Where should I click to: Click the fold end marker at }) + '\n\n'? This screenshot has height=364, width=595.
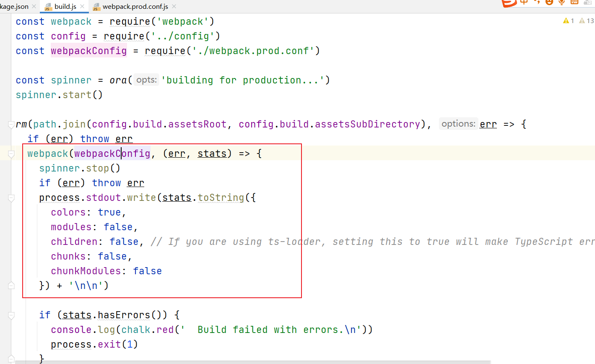click(11, 286)
